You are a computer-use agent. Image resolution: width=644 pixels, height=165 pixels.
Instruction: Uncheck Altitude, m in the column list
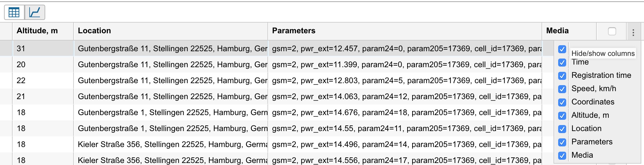tap(562, 116)
